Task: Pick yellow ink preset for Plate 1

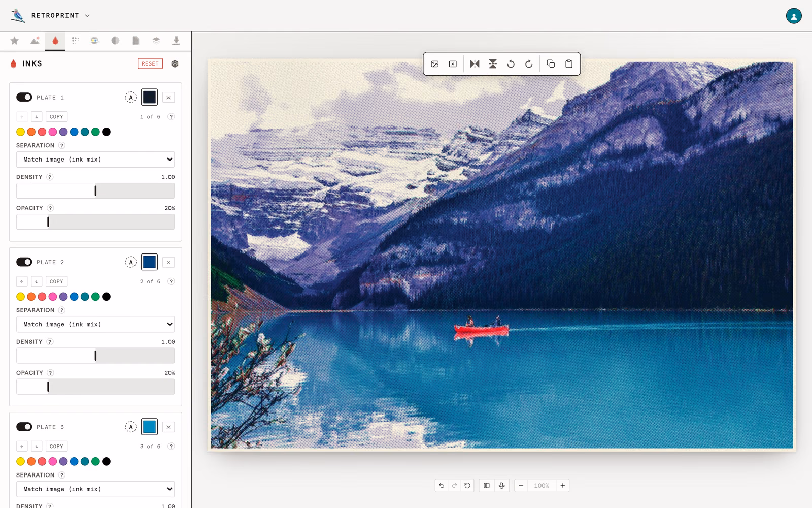Action: [x=21, y=132]
